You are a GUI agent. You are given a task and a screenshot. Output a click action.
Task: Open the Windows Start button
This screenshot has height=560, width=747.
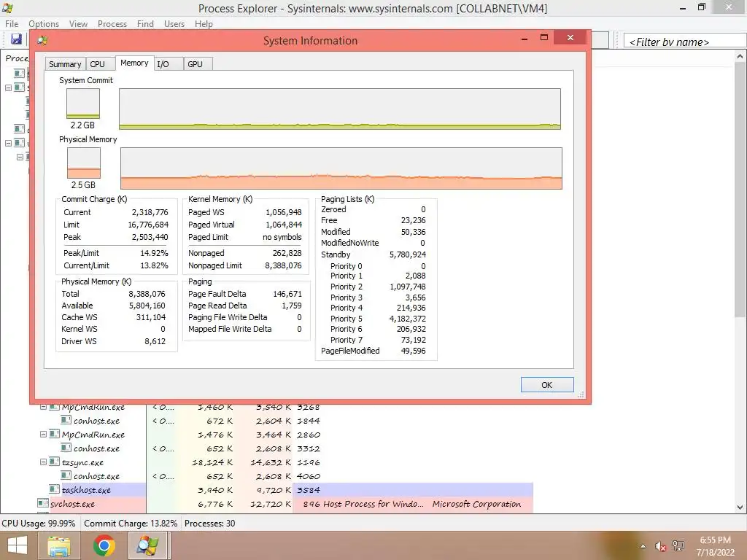pos(18,545)
